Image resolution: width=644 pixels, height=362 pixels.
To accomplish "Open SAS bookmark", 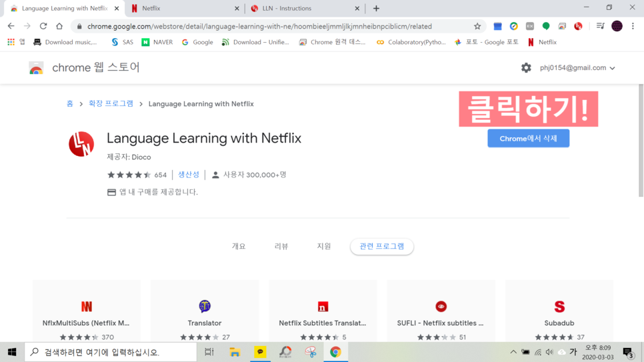I will [x=123, y=42].
